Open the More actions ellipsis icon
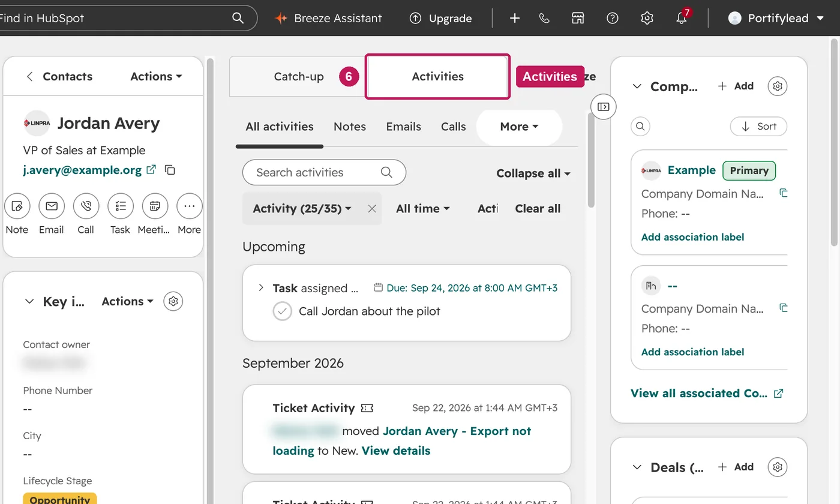 [x=190, y=206]
